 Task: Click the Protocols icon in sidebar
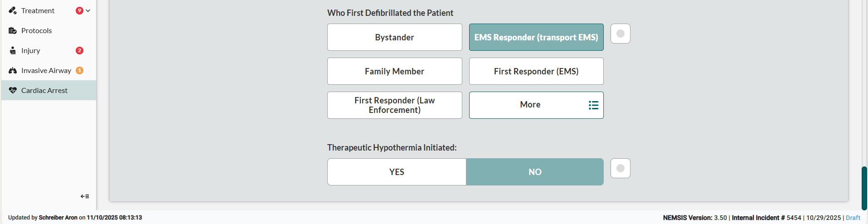point(13,30)
